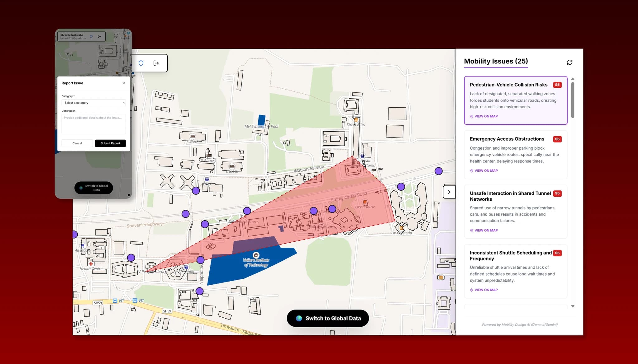Image resolution: width=638 pixels, height=364 pixels.
Task: Click S5 badge on Pedestrian-Vehicle Collision Risks
Action: coord(557,85)
